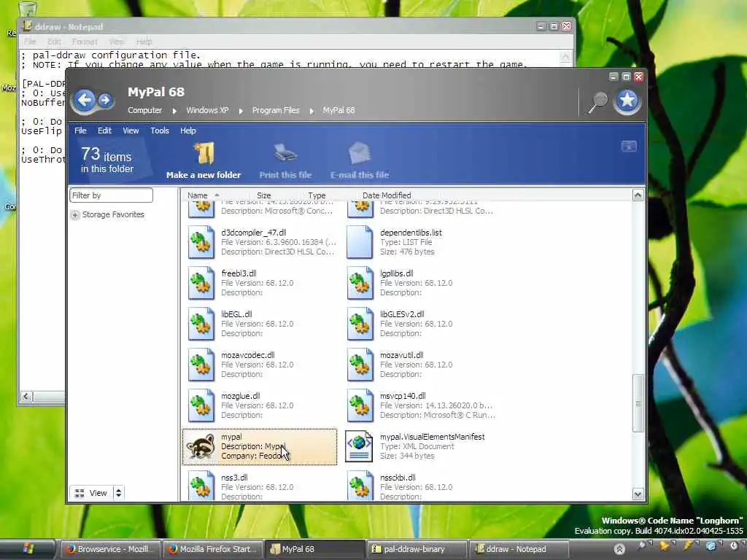The height and width of the screenshot is (560, 747).
Task: Expand the arrow after Windows XP breadcrumb
Action: pos(241,111)
